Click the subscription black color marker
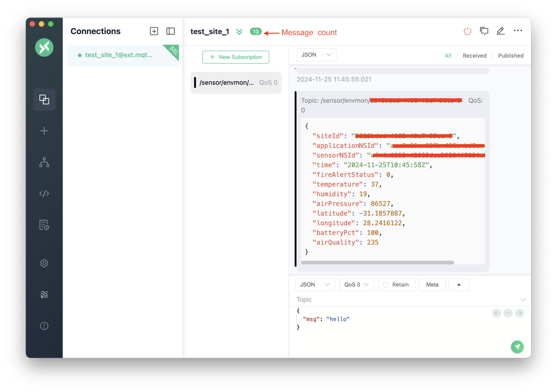The width and height of the screenshot is (557, 392). [195, 82]
